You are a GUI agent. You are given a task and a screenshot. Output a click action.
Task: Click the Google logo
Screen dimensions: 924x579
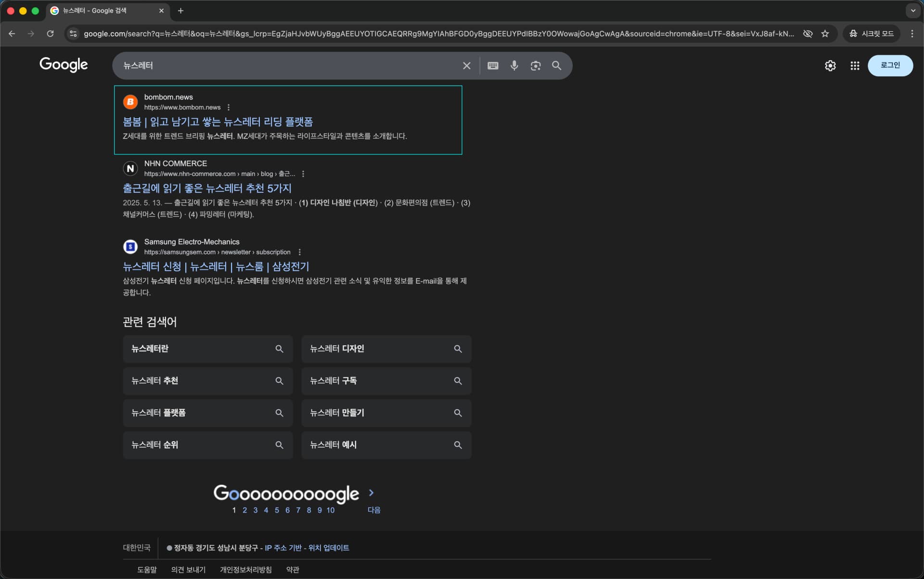pyautogui.click(x=64, y=64)
